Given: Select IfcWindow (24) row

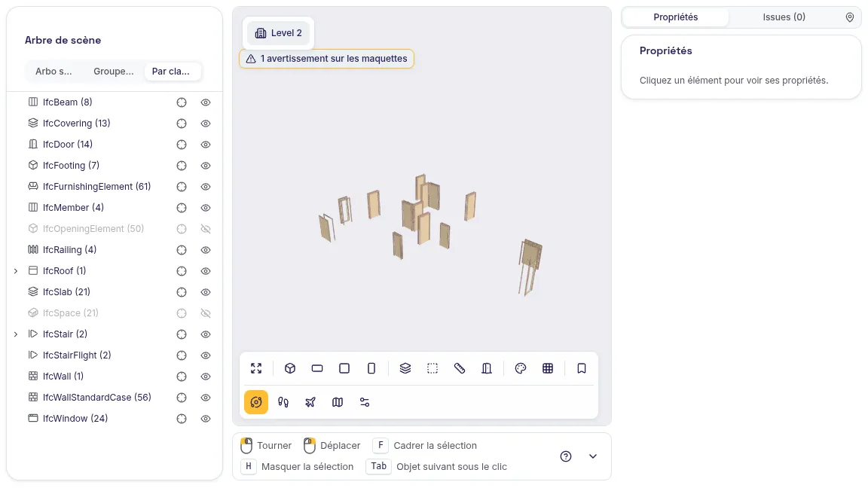Looking at the screenshot, I should 115,419.
